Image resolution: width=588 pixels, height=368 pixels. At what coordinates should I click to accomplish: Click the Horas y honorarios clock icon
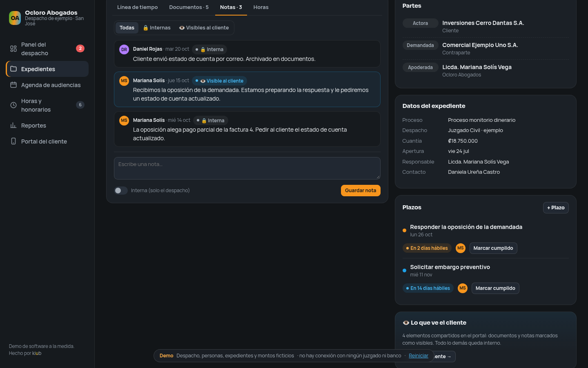13,105
